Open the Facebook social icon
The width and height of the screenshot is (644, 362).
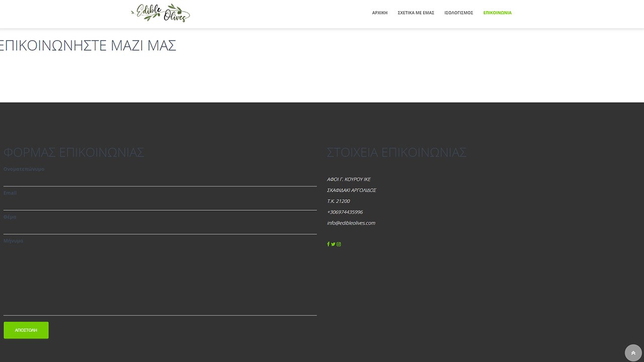pos(328,244)
